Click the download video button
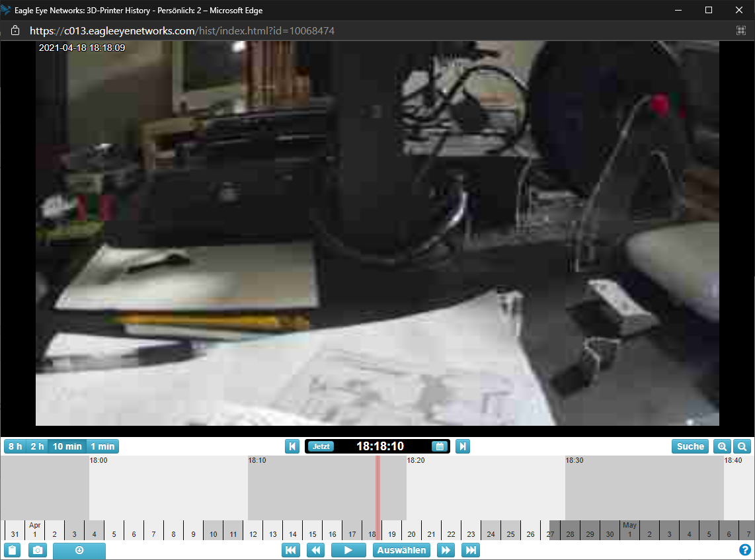The height and width of the screenshot is (560, 755). [79, 550]
